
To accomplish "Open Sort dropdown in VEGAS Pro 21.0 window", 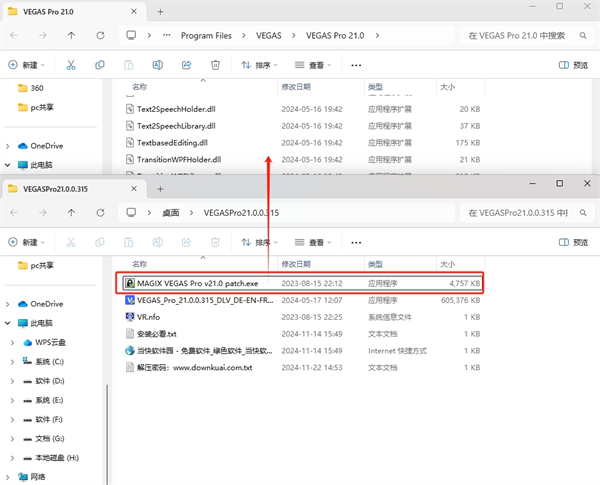I will coord(259,65).
